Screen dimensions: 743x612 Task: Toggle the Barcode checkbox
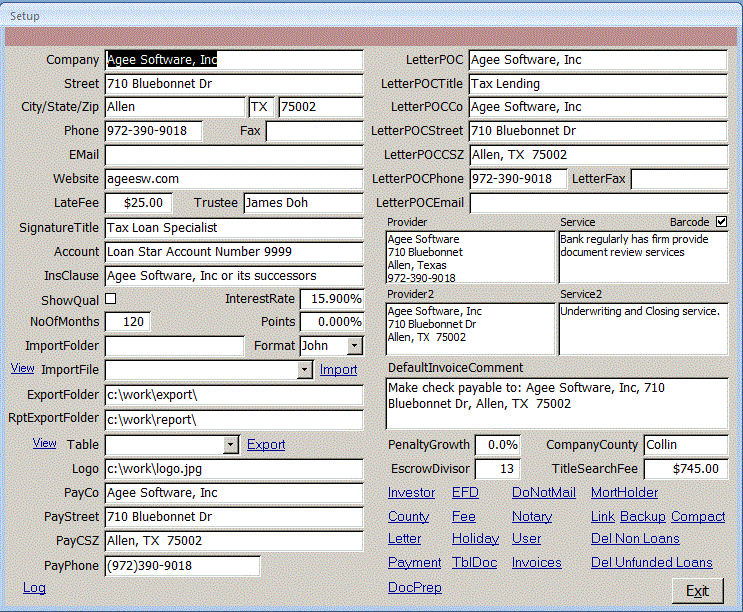721,222
